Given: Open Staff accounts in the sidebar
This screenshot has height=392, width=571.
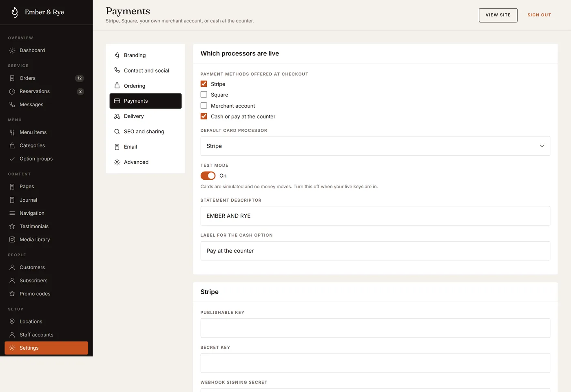Looking at the screenshot, I should click(46, 335).
